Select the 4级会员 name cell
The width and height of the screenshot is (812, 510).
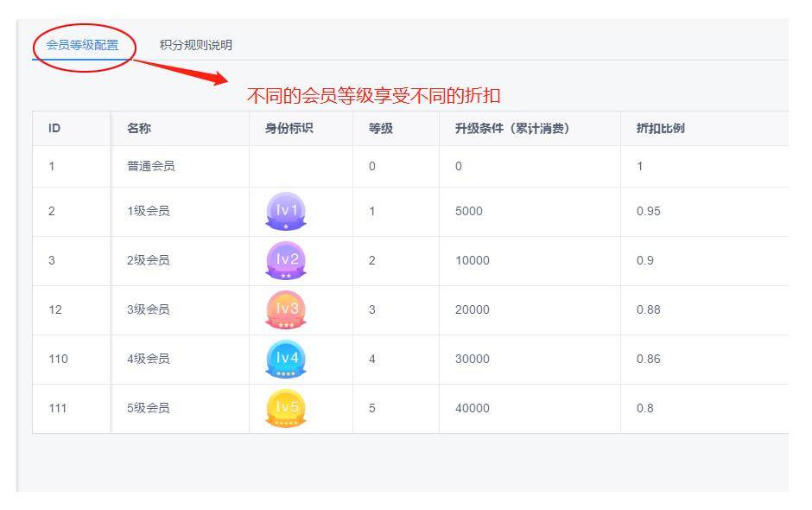(x=148, y=359)
